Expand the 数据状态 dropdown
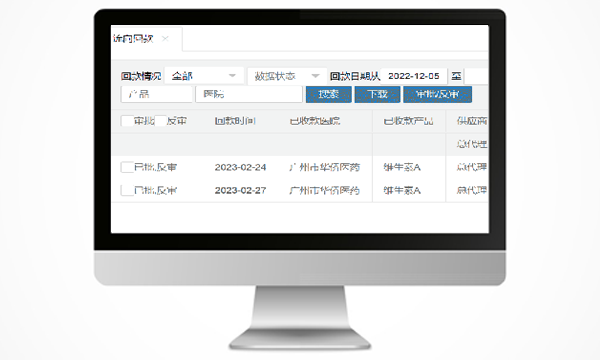Viewport: 600px width, 360px height. (x=287, y=76)
